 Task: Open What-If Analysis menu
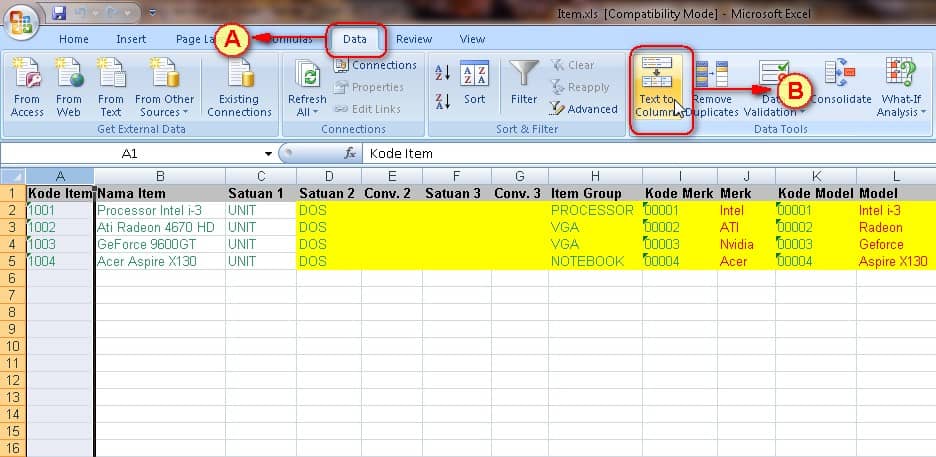pos(901,87)
